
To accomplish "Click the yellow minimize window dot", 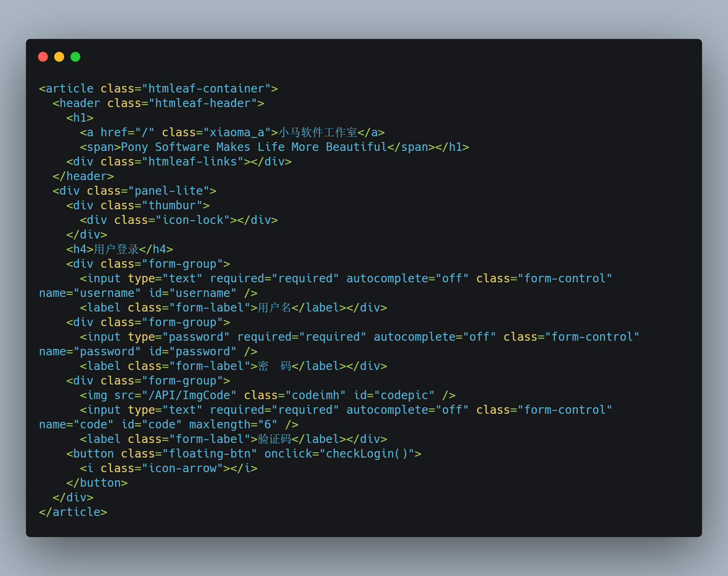I will click(x=59, y=57).
